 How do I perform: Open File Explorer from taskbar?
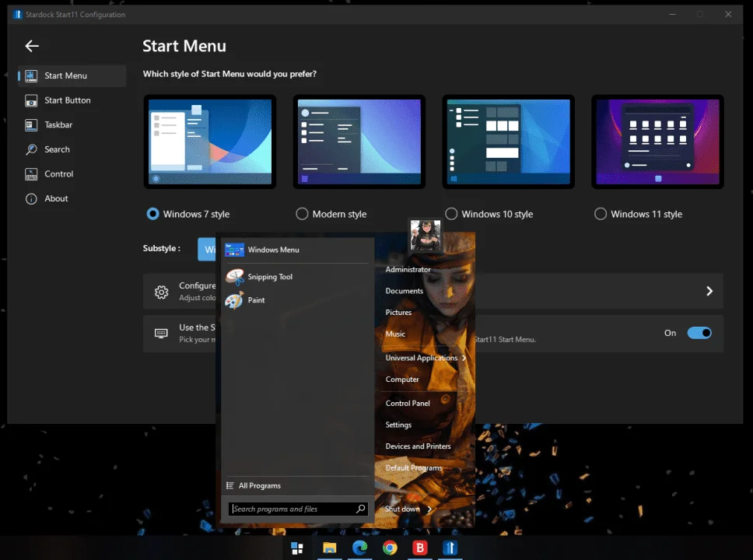point(330,548)
